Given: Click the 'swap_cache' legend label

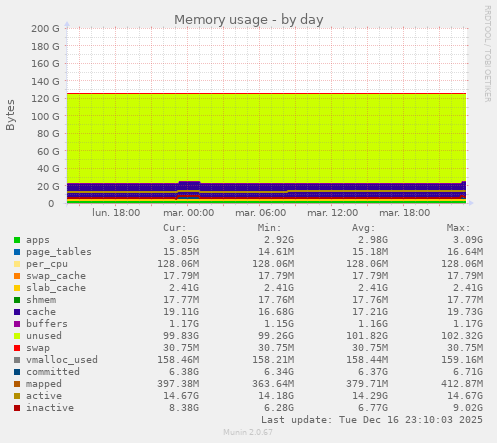Looking at the screenshot, I should pos(56,276).
